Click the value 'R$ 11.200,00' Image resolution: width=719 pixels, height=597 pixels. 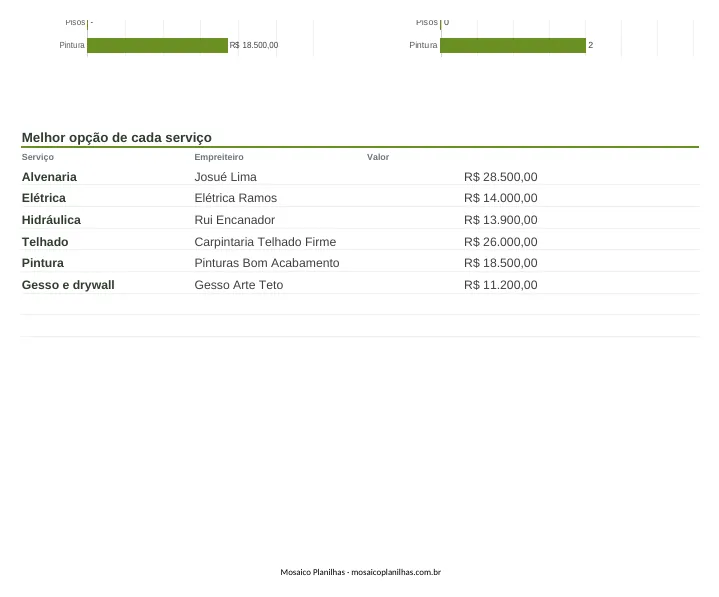501,285
